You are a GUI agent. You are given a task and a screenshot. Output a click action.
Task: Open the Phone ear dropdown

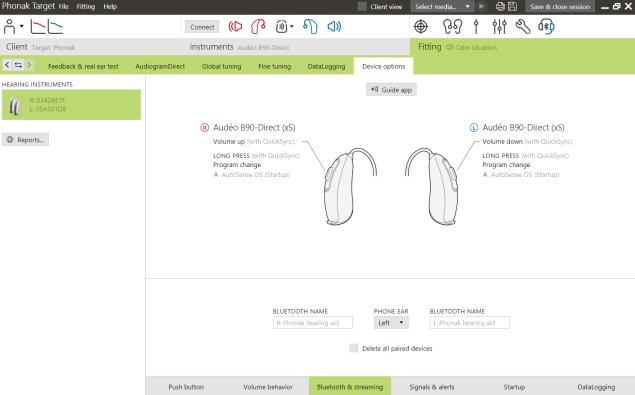pos(391,323)
